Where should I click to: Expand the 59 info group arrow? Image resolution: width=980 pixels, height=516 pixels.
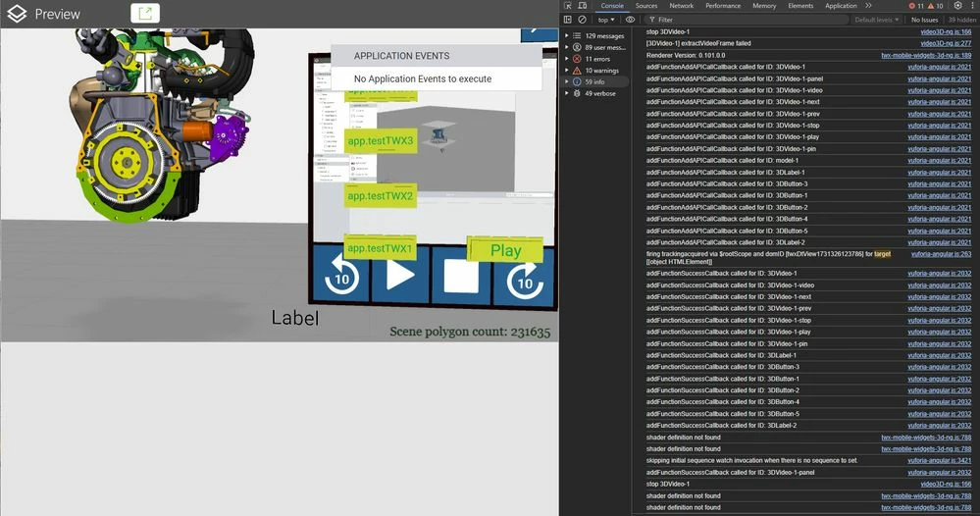(567, 81)
